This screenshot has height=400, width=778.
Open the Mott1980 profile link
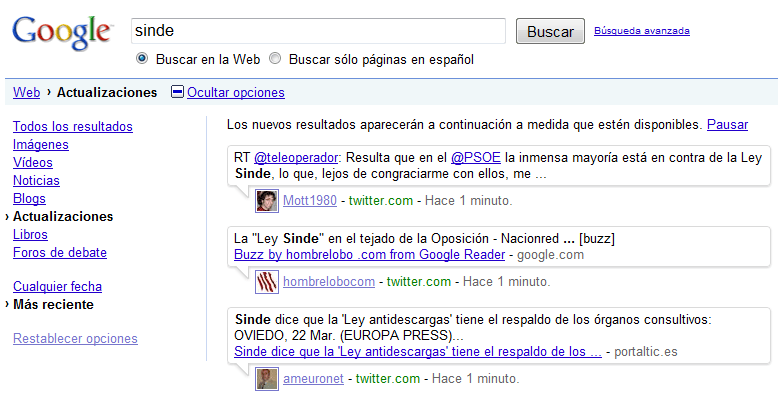coord(310,201)
